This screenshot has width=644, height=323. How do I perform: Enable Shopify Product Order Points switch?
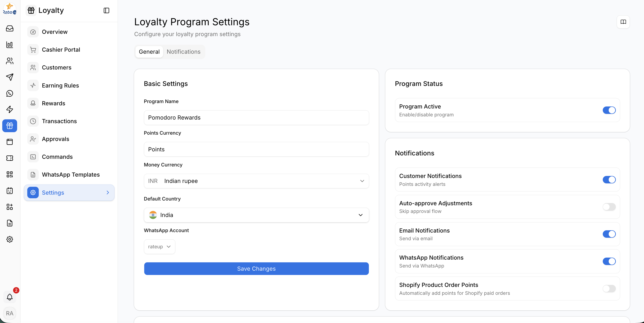(609, 289)
